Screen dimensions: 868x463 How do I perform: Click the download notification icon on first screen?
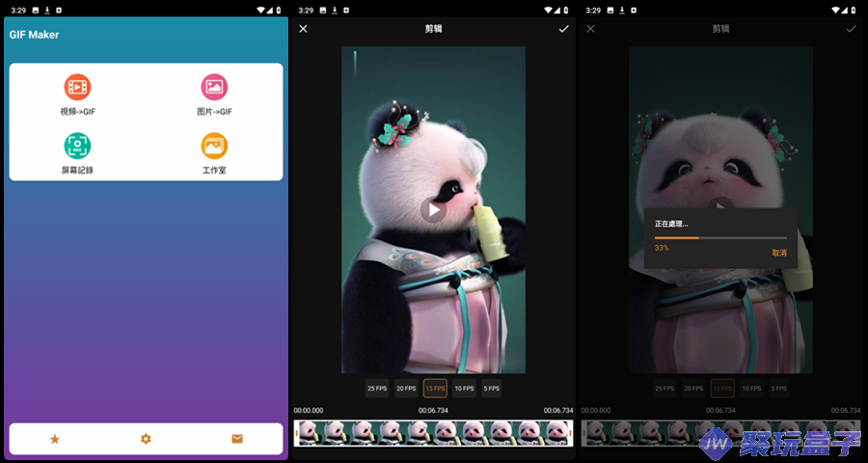click(47, 10)
